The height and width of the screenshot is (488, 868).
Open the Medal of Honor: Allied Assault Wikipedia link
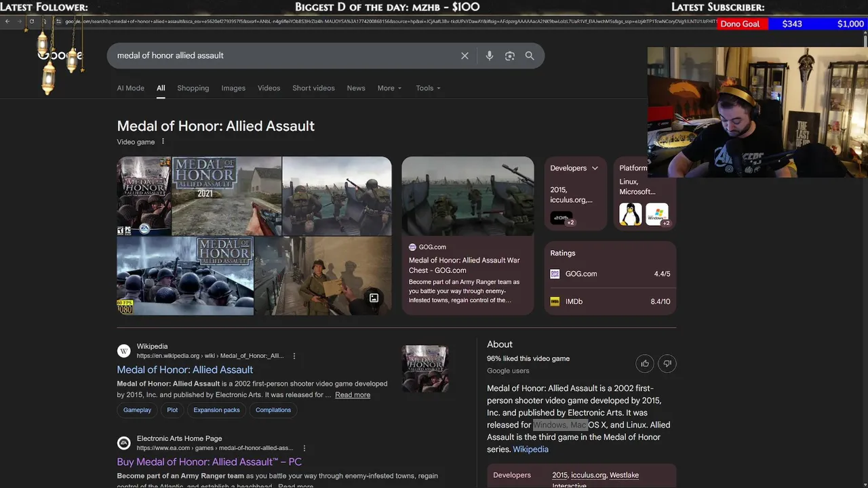(x=184, y=369)
